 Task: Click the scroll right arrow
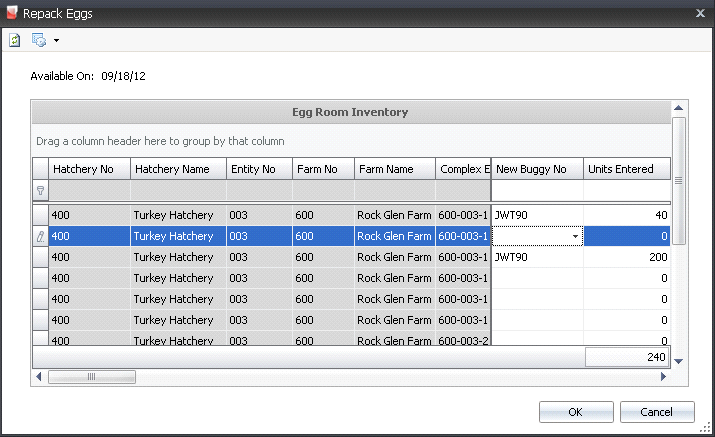click(x=663, y=376)
